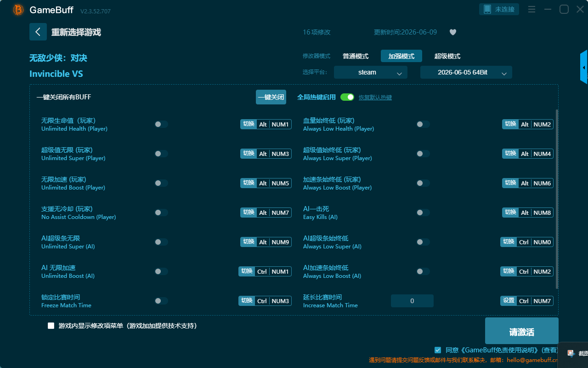
Task: Click 切换 button for Unlimited Super (Player)
Action: click(x=249, y=154)
